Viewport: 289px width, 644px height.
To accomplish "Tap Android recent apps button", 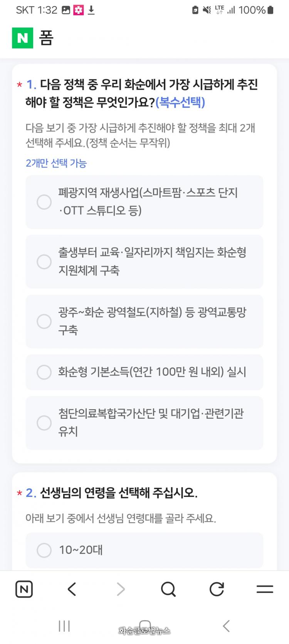I will pos(64,626).
